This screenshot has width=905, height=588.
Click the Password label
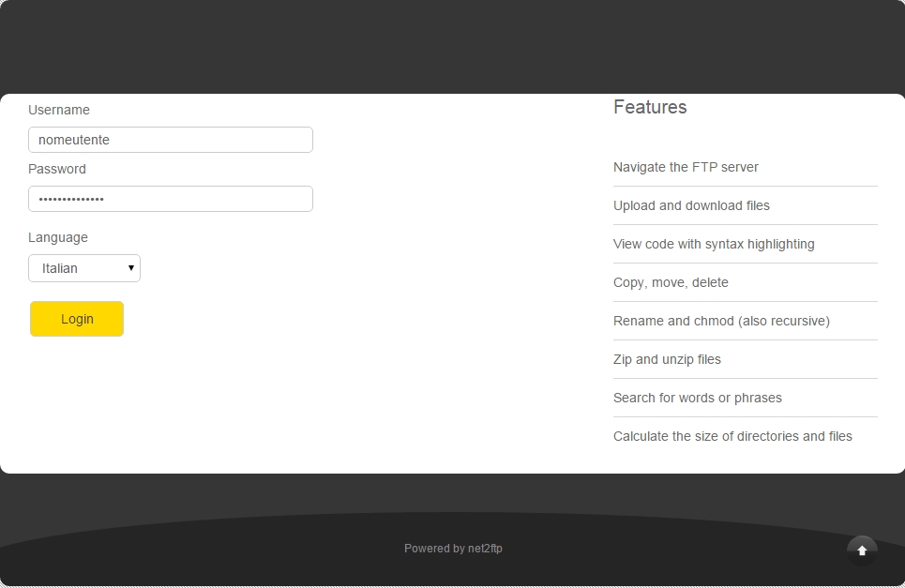click(57, 169)
